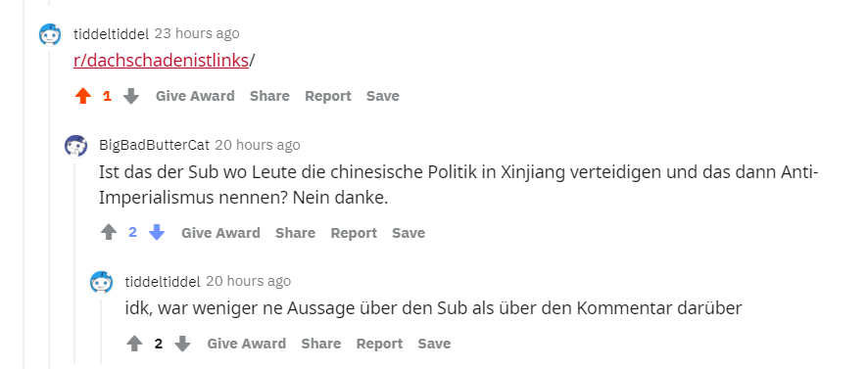This screenshot has height=369, width=868.
Task: Open BigBadButterCat's user profile name
Action: [155, 146]
